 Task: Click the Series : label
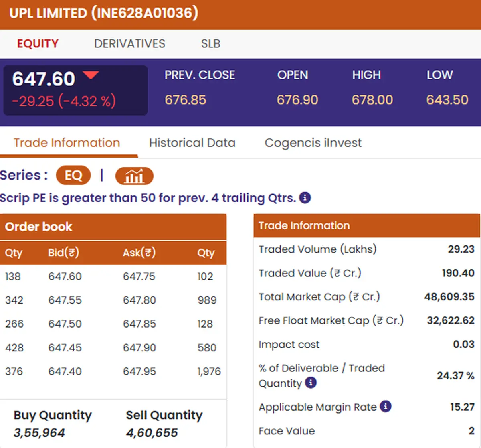(x=24, y=175)
